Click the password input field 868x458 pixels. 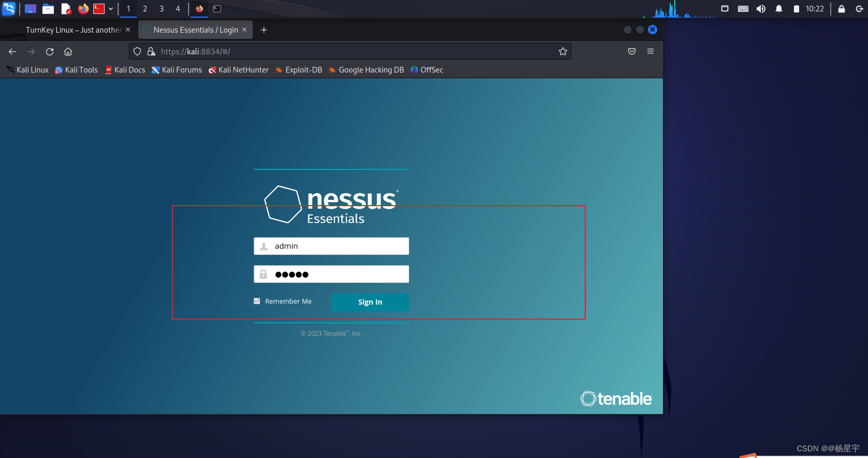pyautogui.click(x=331, y=274)
